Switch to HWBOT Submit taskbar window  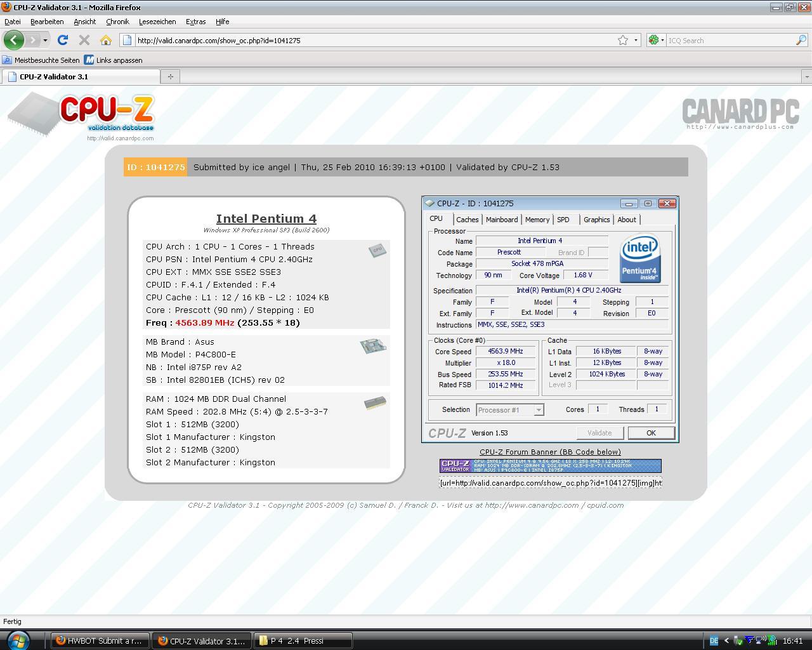(x=100, y=640)
